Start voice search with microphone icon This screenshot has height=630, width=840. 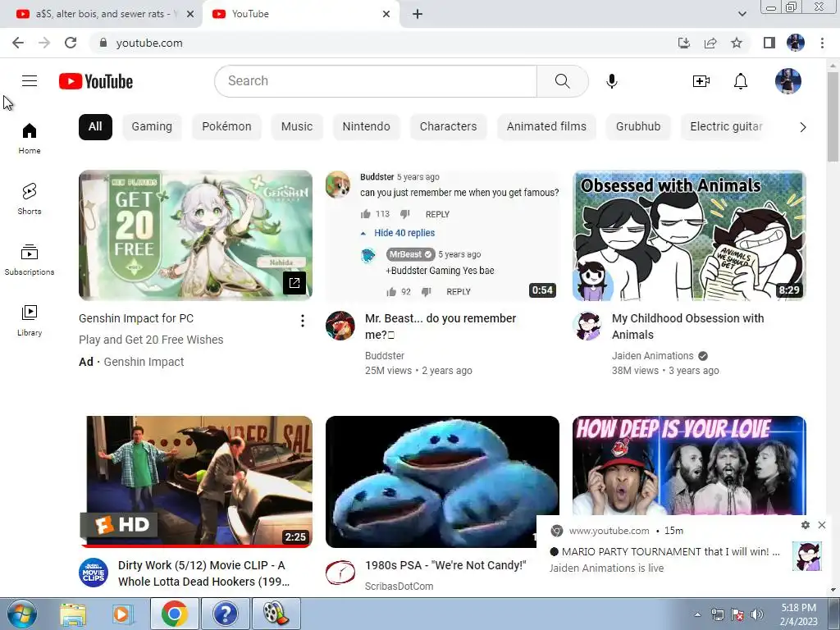click(612, 81)
